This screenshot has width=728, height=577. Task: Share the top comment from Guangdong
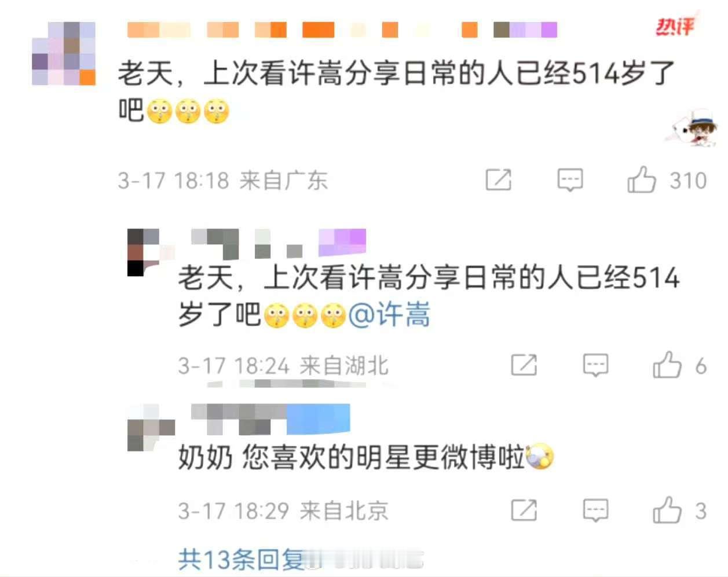coord(499,180)
